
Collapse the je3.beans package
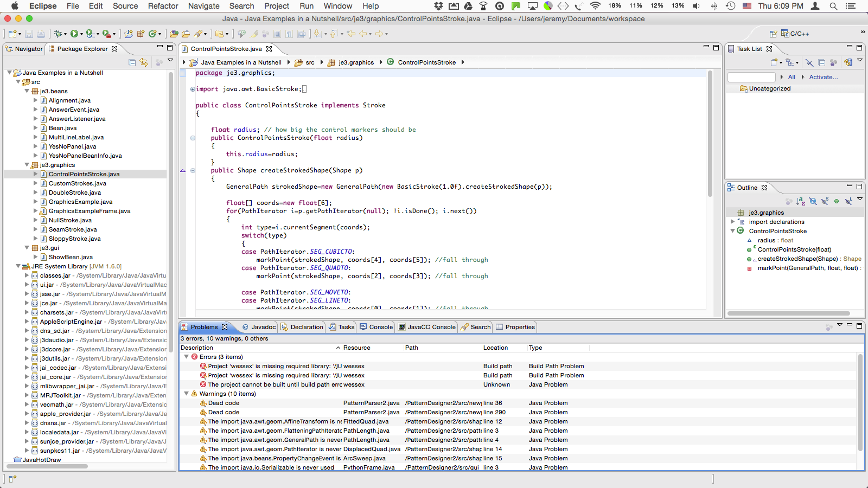click(27, 91)
